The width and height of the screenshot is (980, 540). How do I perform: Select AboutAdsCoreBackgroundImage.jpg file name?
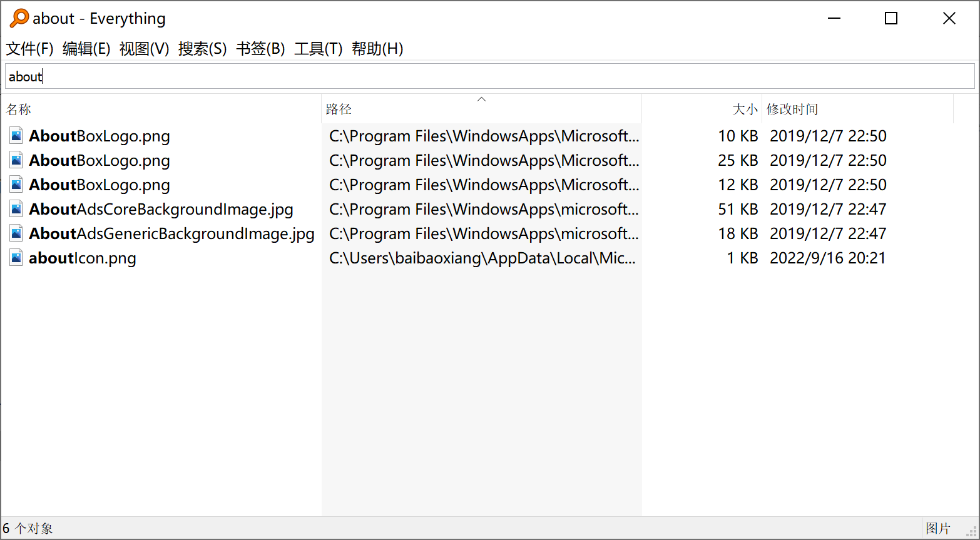pyautogui.click(x=161, y=209)
